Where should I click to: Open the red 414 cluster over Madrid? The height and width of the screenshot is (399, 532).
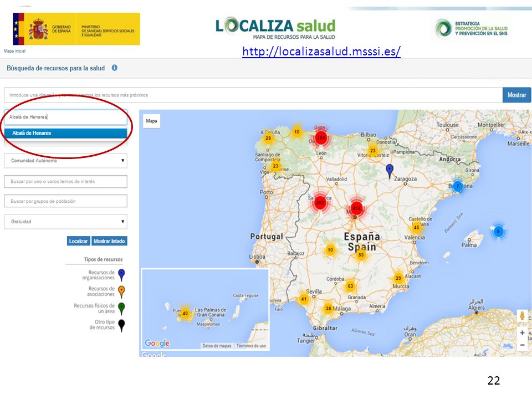pos(356,208)
